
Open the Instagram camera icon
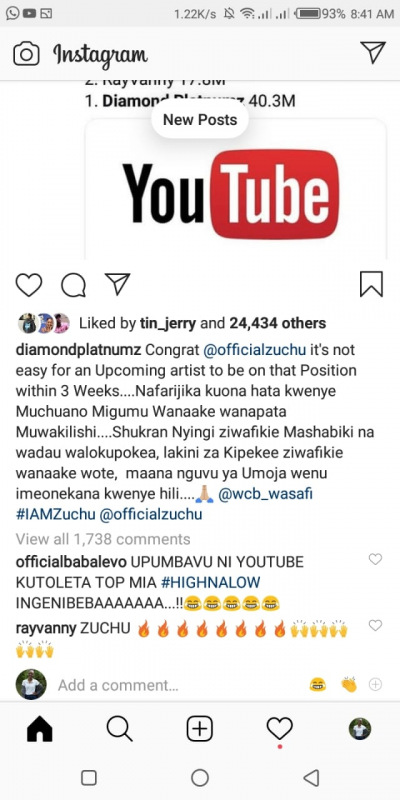(26, 54)
